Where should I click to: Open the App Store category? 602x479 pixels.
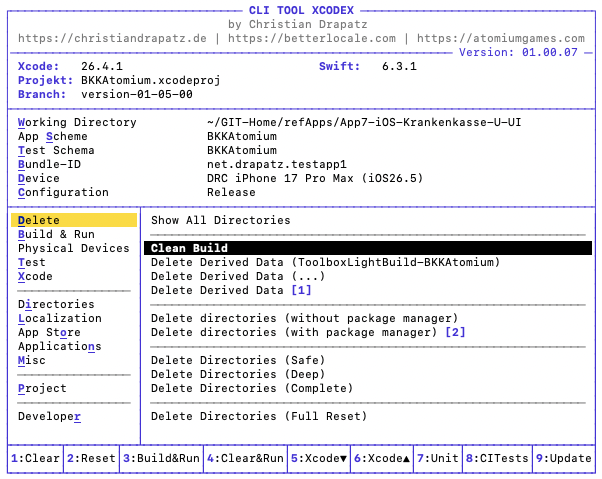point(49,332)
